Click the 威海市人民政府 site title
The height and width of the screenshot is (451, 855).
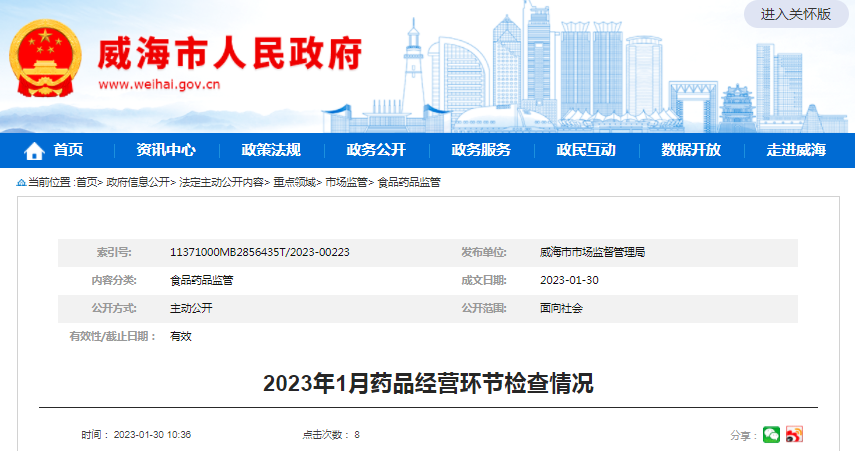click(230, 54)
